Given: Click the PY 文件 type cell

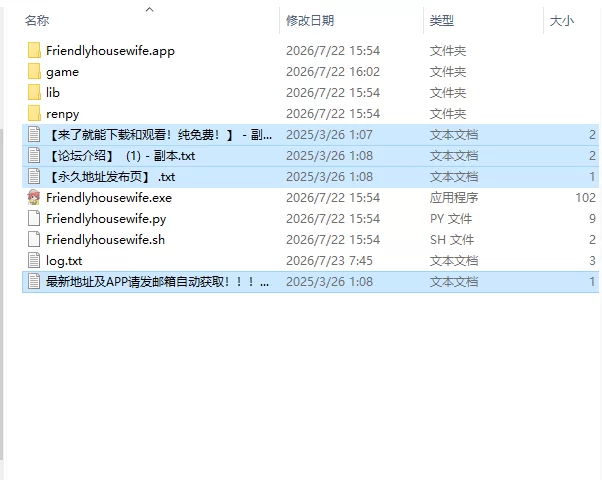Looking at the screenshot, I should click(451, 218).
